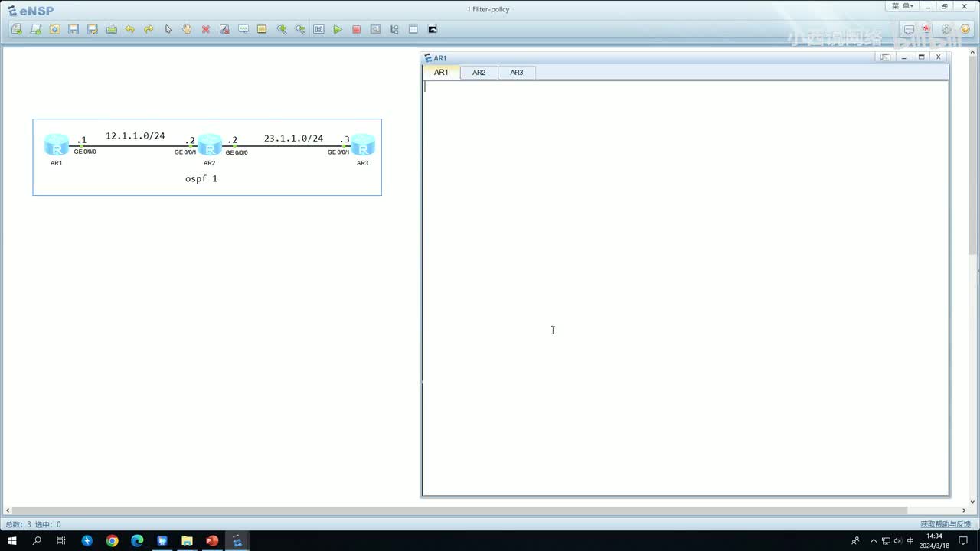The height and width of the screenshot is (551, 980).
Task: Click the show grid icon
Action: click(x=413, y=29)
